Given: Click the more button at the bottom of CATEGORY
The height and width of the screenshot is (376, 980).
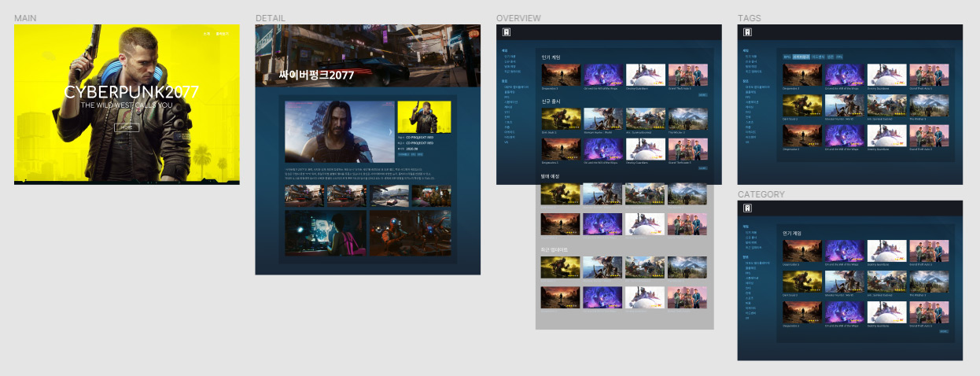Looking at the screenshot, I should click(944, 331).
